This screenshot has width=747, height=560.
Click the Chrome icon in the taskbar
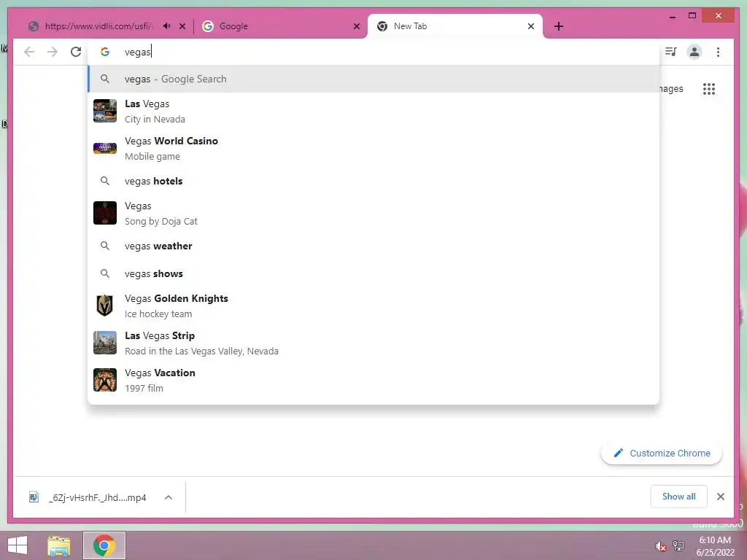coord(104,545)
